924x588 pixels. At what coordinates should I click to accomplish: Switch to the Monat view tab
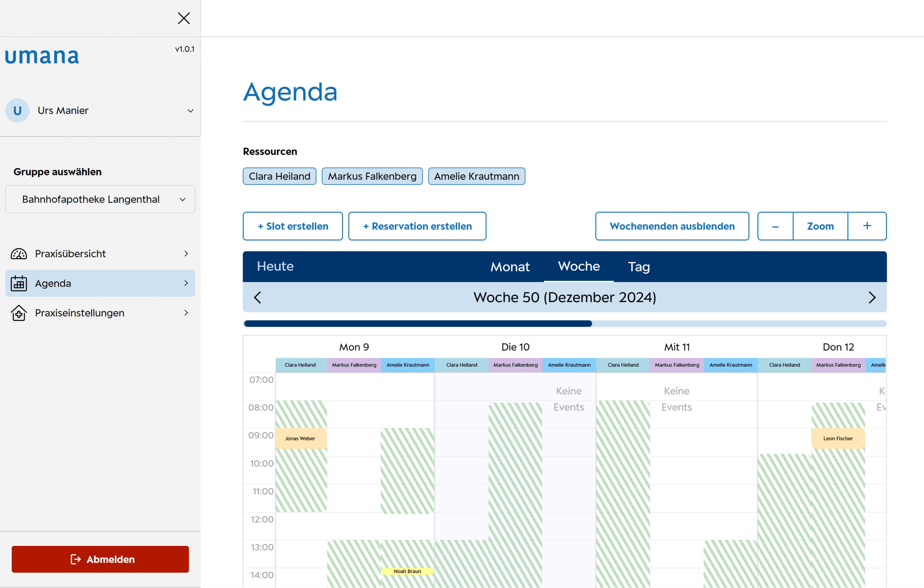tap(510, 267)
